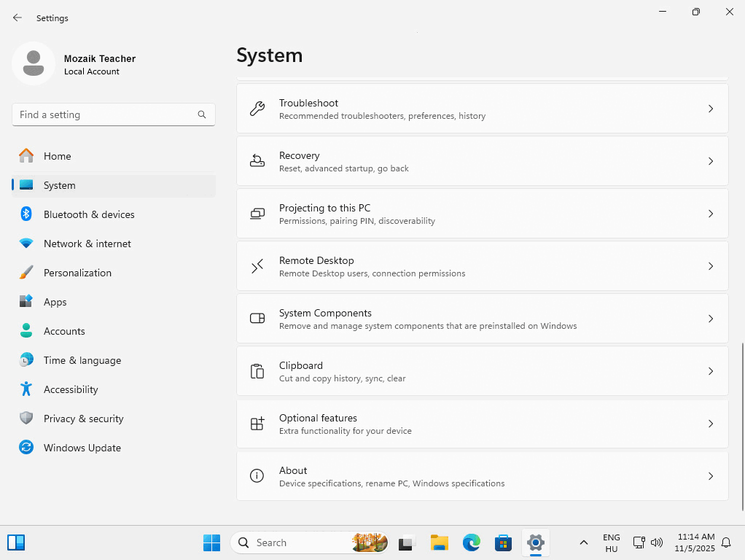The height and width of the screenshot is (560, 745).
Task: Select Privacy & security category
Action: pyautogui.click(x=83, y=419)
